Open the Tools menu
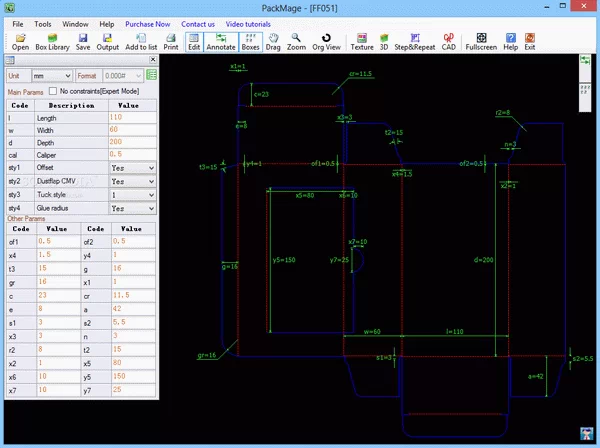The width and height of the screenshot is (600, 448). coord(43,22)
